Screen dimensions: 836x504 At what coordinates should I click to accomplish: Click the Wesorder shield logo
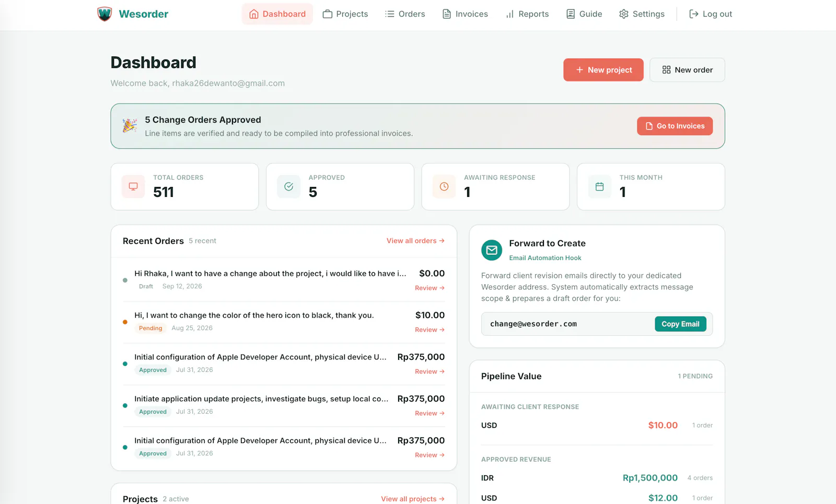coord(104,14)
